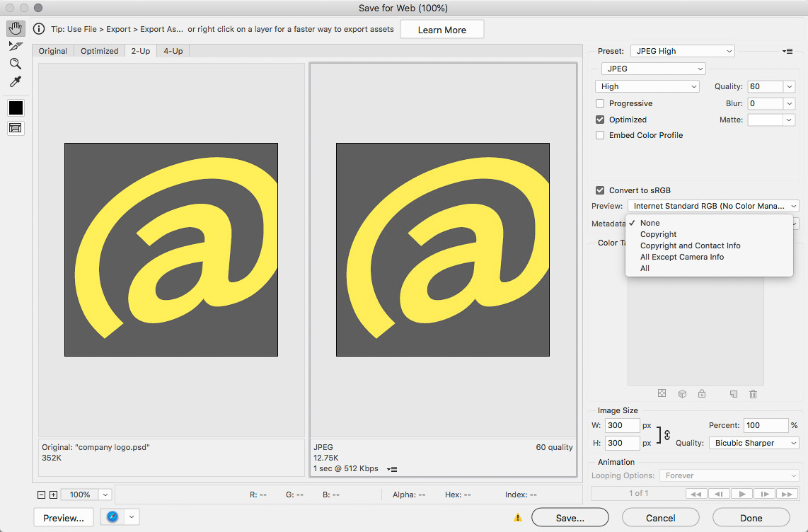This screenshot has height=532, width=808.
Task: Open the 100% zoom level dropdown arrow
Action: tap(105, 495)
